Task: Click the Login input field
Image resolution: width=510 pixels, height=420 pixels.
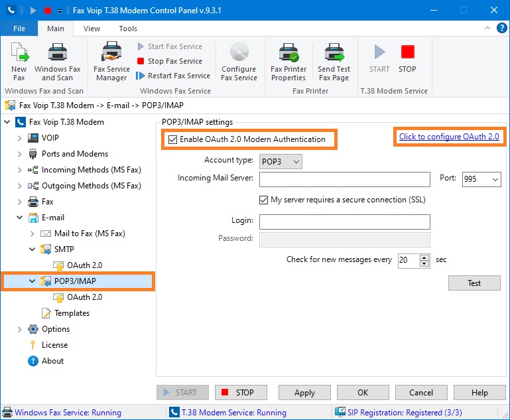Action: (x=344, y=222)
